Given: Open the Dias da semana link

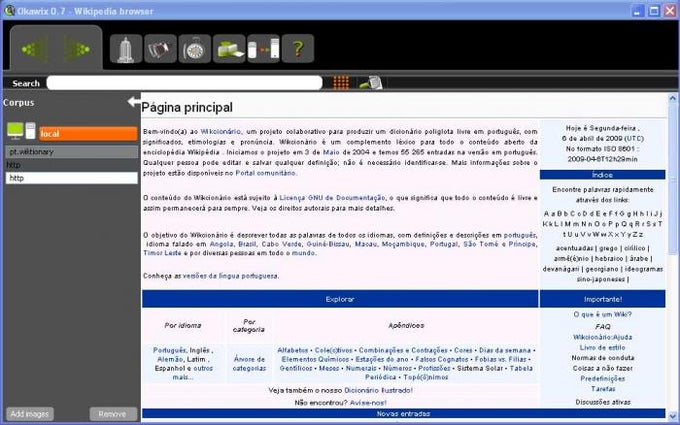Looking at the screenshot, I should coord(505,350).
